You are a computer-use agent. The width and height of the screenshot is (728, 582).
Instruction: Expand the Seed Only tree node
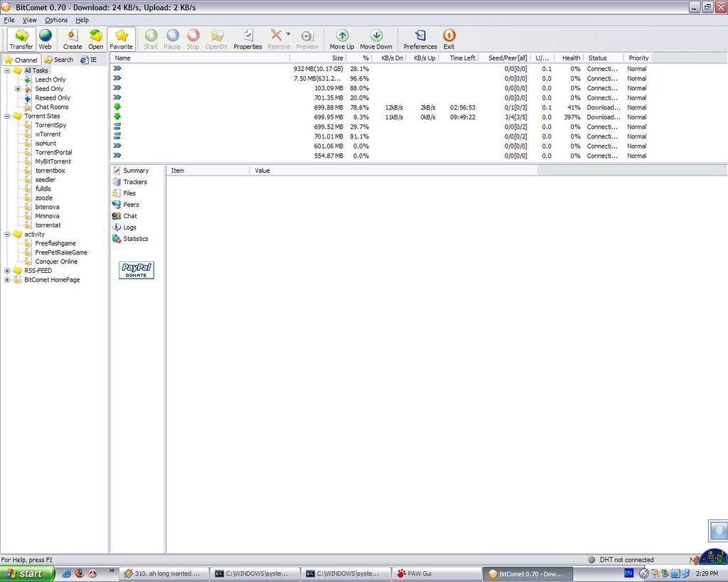click(x=18, y=89)
